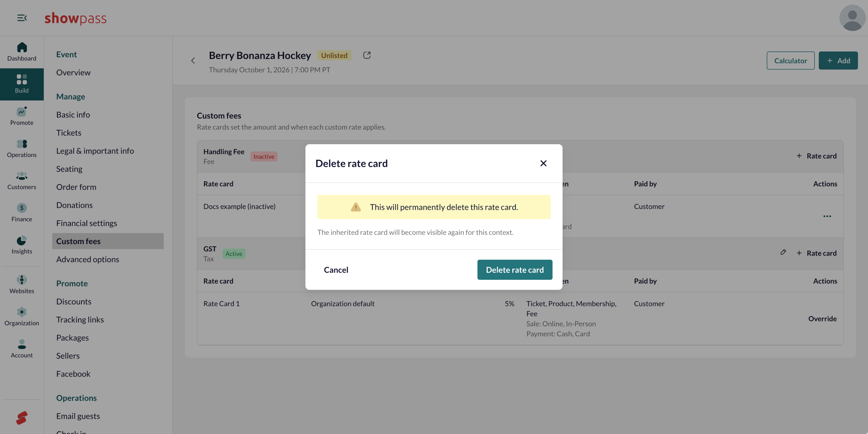
Task: Close the Delete rate card dialog
Action: click(x=543, y=163)
